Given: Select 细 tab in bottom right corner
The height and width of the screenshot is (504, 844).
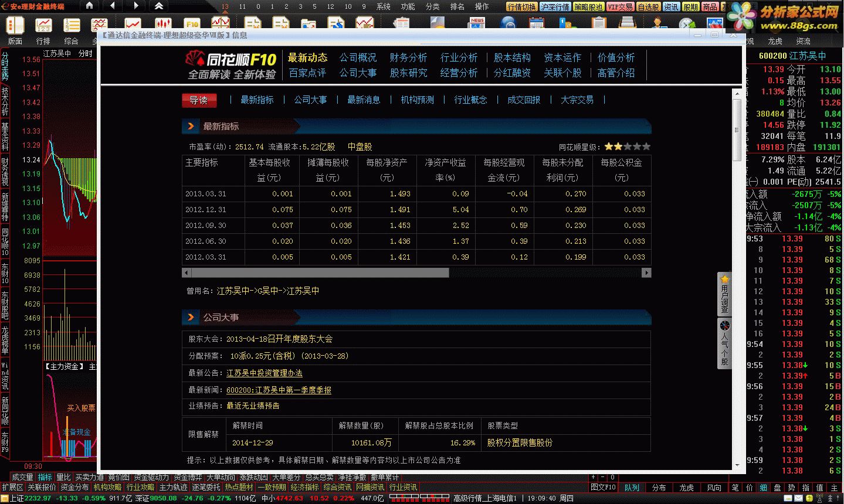Looking at the screenshot, I should tap(763, 487).
